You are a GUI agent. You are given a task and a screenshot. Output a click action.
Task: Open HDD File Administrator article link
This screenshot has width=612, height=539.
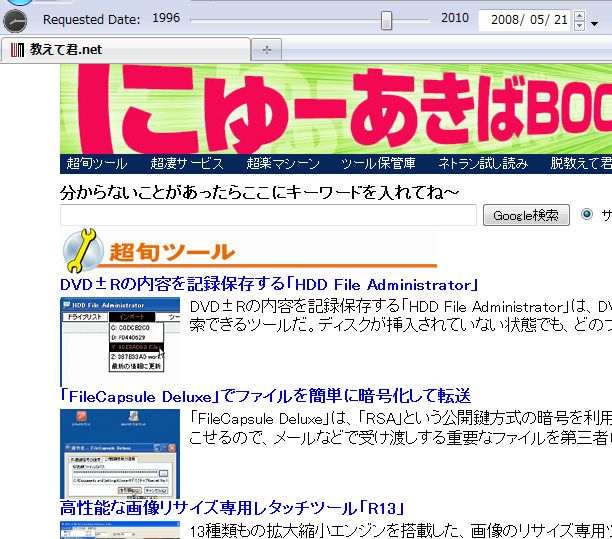coord(269,285)
